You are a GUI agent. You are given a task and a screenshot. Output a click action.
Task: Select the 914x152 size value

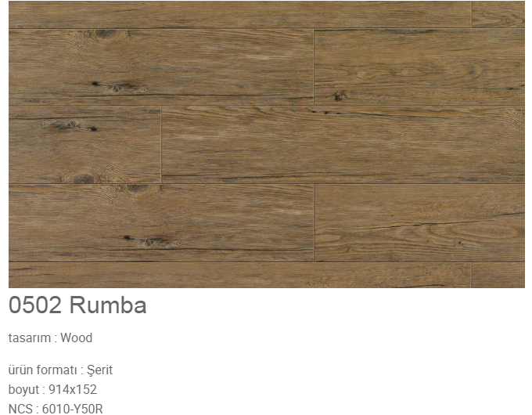(73, 389)
